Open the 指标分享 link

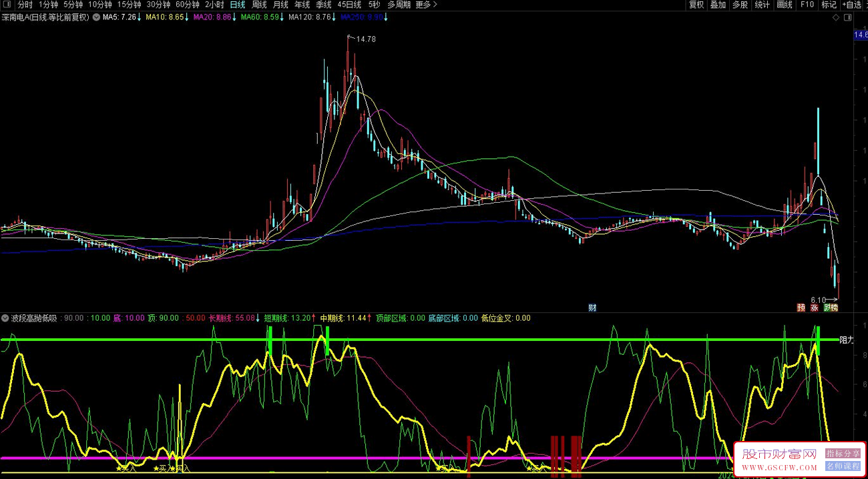coord(843,454)
